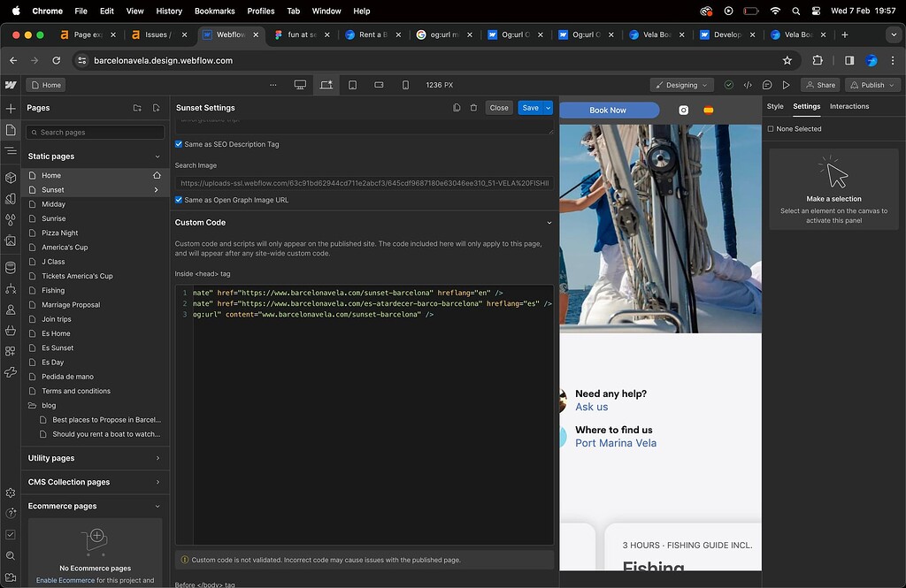The width and height of the screenshot is (906, 588).
Task: Open the CMS Collections panel
Action: pyautogui.click(x=10, y=266)
